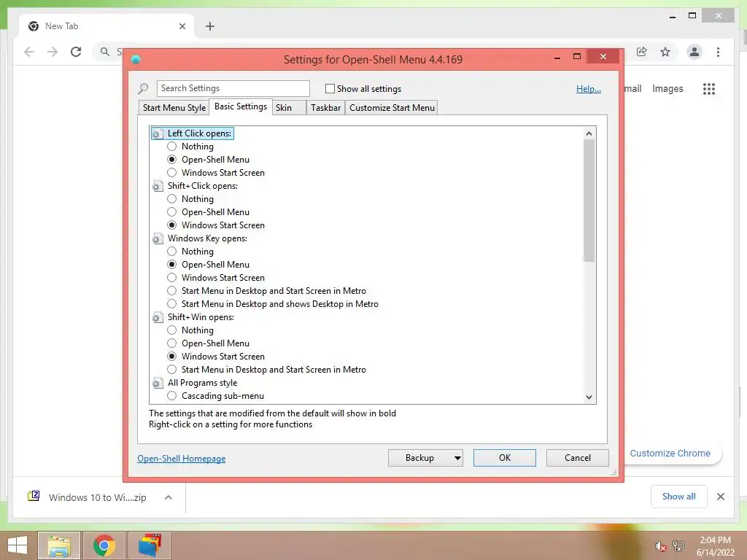Click the Backup button label
Viewport: 747px width, 560px height.
tap(419, 458)
